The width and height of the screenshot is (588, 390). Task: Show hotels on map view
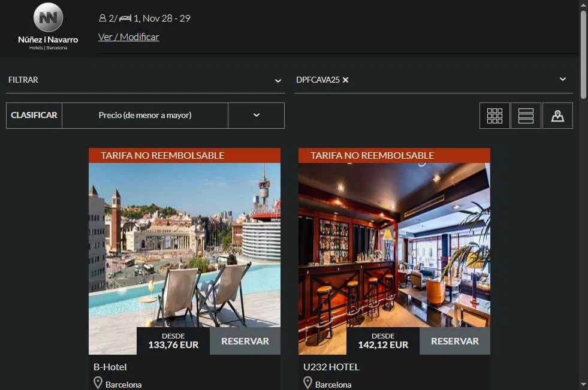[x=557, y=116]
